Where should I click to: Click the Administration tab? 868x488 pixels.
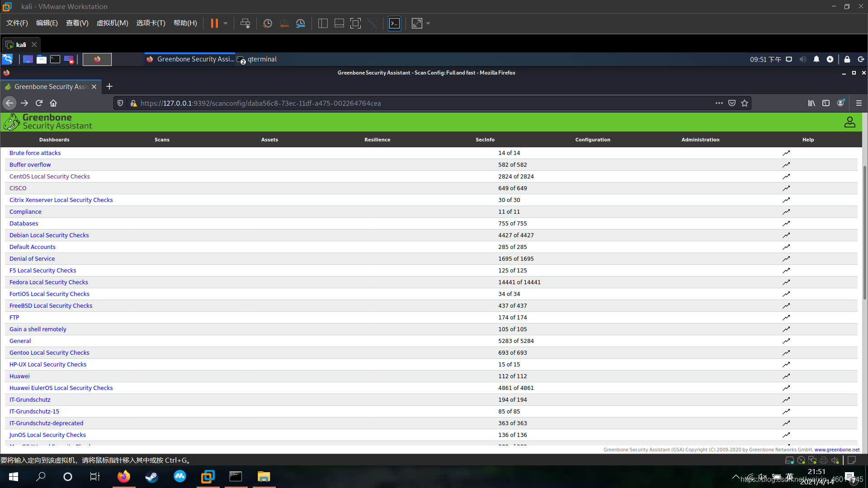pyautogui.click(x=700, y=140)
